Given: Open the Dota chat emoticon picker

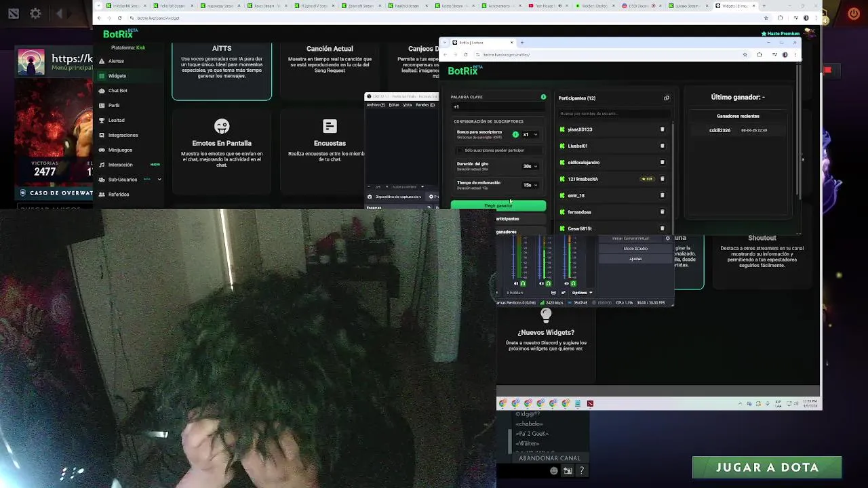Looking at the screenshot, I should (554, 470).
